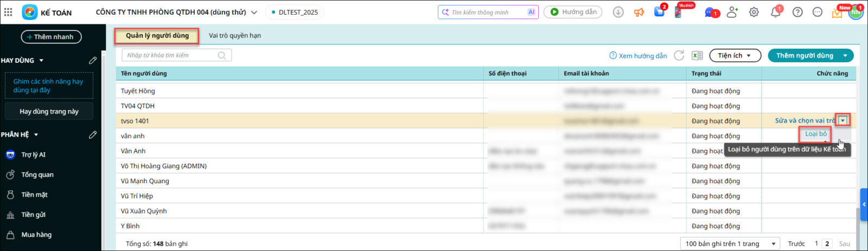The width and height of the screenshot is (868, 251).
Task: Click the Thêm người dùng button
Action: [x=805, y=55]
